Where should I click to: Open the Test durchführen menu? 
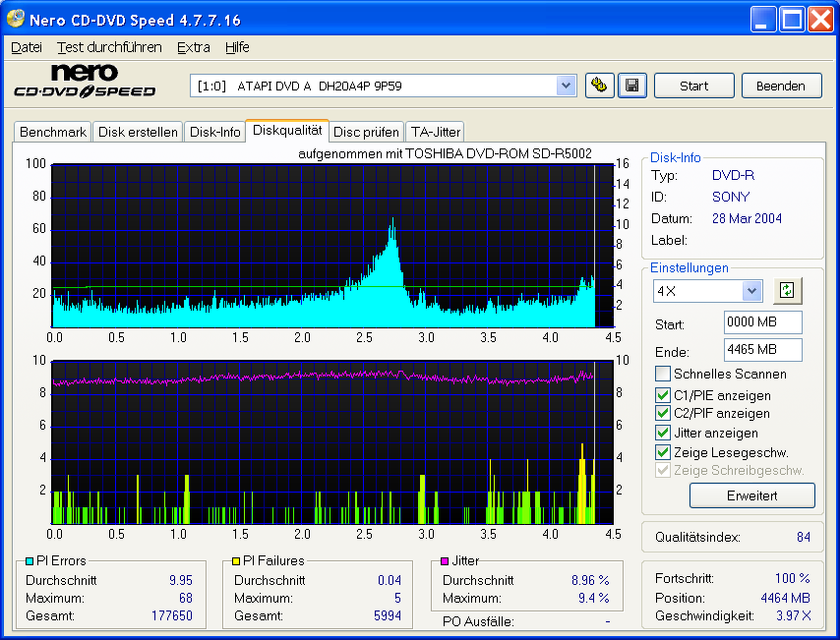tap(97, 47)
